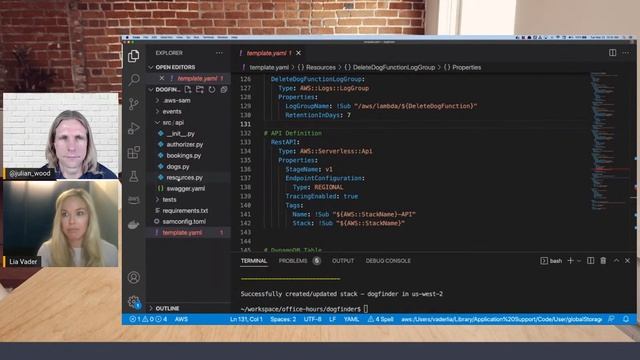Viewport: 640px width, 360px height.
Task: Click feedback icon in status bar
Action: (x=611, y=319)
